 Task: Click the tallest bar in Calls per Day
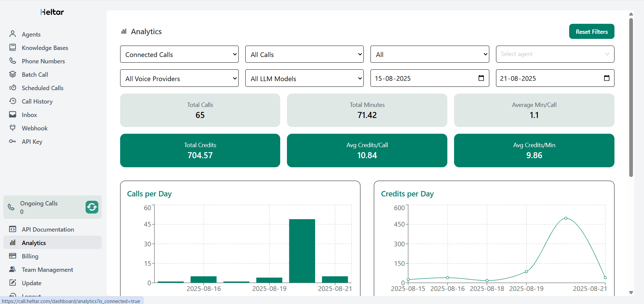(302, 251)
